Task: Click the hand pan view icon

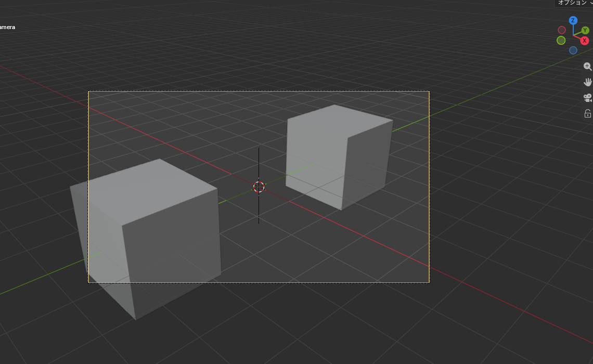Action: pos(587,82)
